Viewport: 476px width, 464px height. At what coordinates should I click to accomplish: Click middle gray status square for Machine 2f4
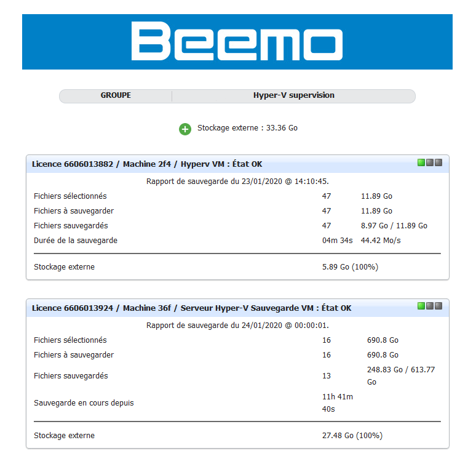[x=429, y=162]
